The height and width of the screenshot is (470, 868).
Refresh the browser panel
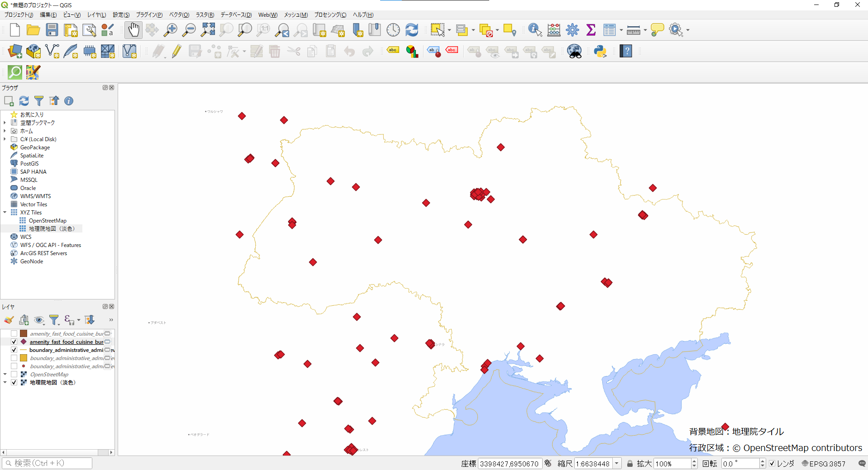click(x=24, y=101)
